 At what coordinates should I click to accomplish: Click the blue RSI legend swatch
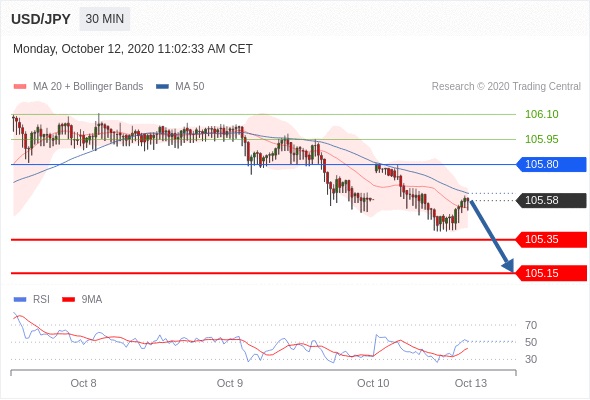(20, 300)
